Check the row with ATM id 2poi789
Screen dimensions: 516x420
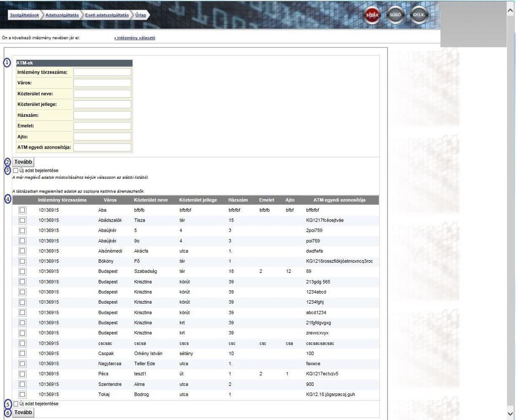click(x=22, y=231)
